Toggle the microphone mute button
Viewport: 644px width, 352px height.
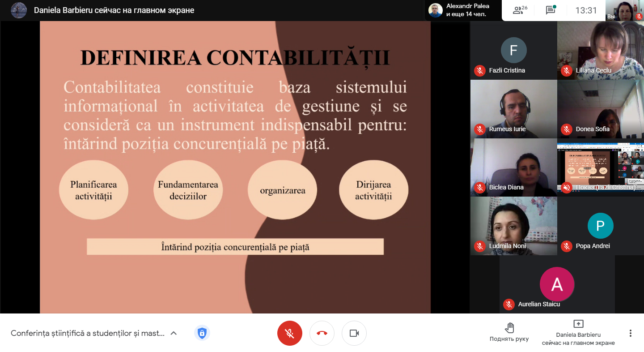(x=289, y=333)
